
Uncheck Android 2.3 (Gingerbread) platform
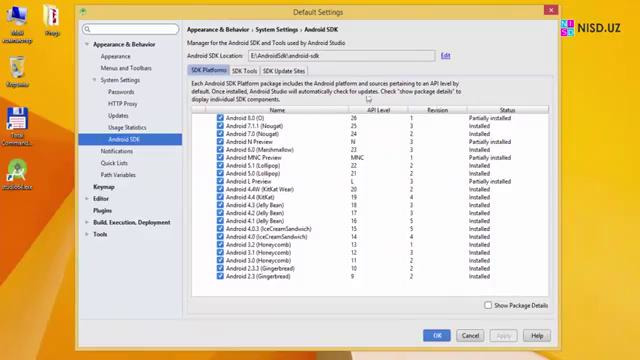pyautogui.click(x=220, y=276)
